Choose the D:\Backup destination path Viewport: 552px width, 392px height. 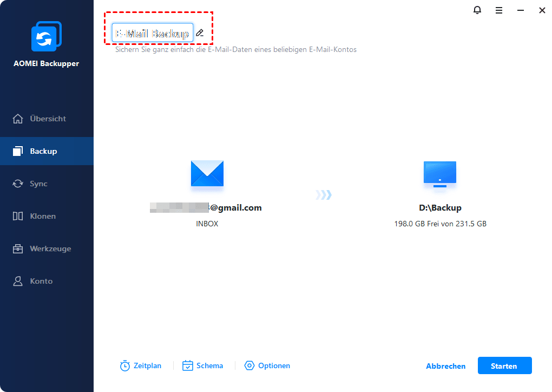tap(440, 208)
